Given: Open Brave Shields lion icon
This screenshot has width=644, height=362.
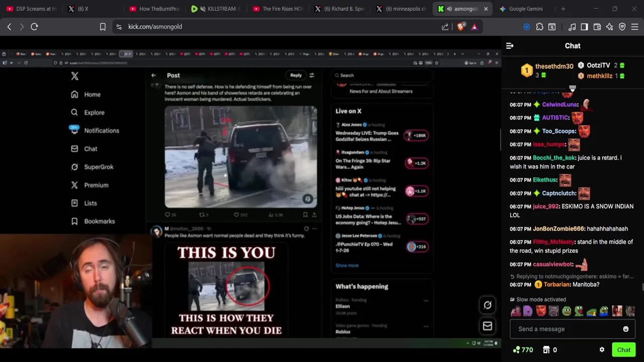Looking at the screenshot, I should point(460,27).
